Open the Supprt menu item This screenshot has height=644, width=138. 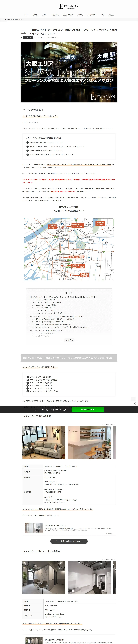80,15
